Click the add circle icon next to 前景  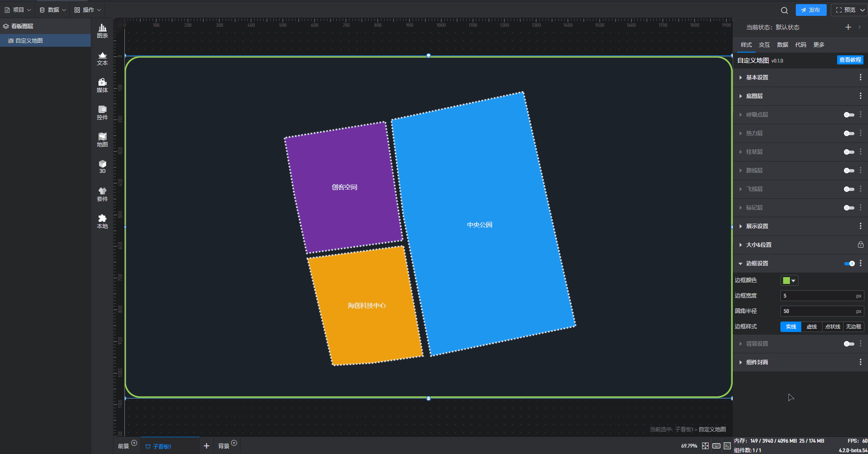click(x=134, y=443)
